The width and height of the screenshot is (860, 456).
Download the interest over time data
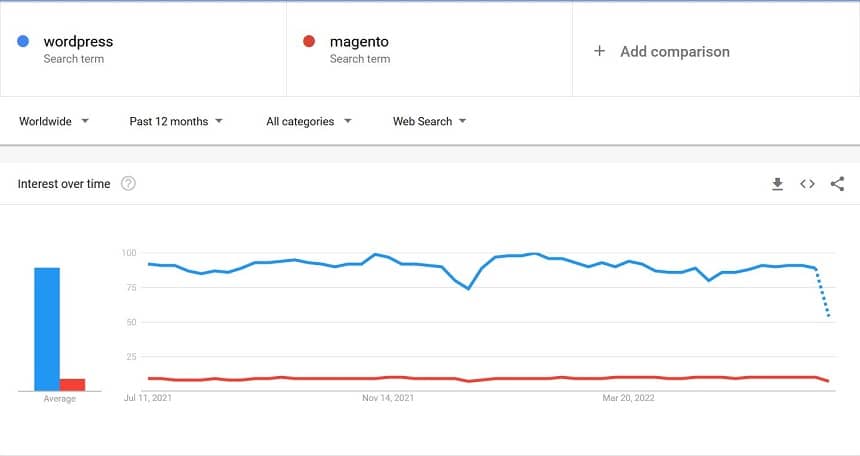(777, 184)
